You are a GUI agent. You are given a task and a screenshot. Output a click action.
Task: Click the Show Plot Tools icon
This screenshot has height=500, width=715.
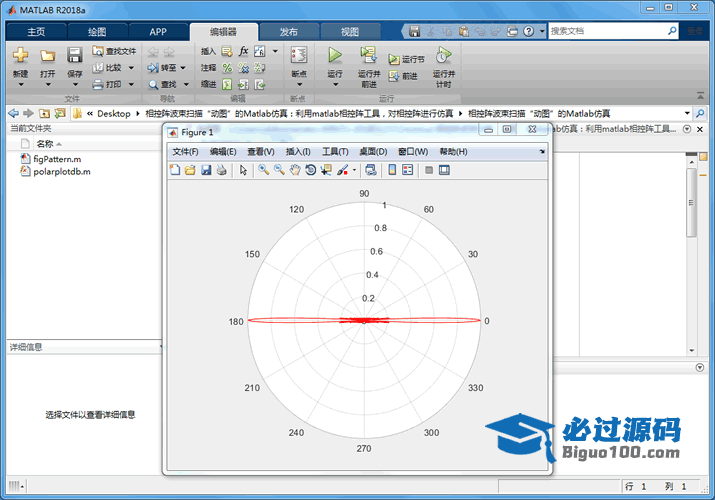coord(444,170)
